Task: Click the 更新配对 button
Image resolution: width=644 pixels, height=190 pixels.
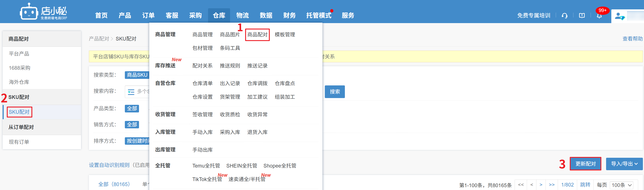Action: (x=585, y=164)
